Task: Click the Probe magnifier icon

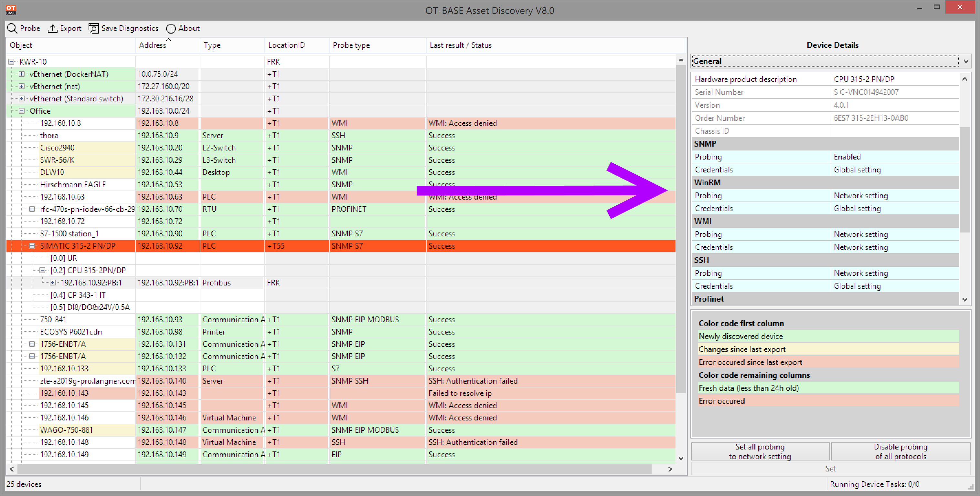Action: (x=12, y=28)
